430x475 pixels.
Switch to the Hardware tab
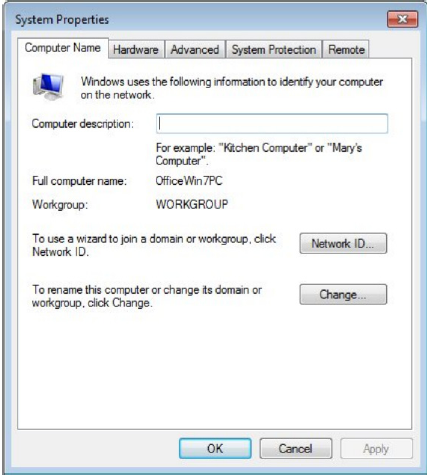[136, 50]
